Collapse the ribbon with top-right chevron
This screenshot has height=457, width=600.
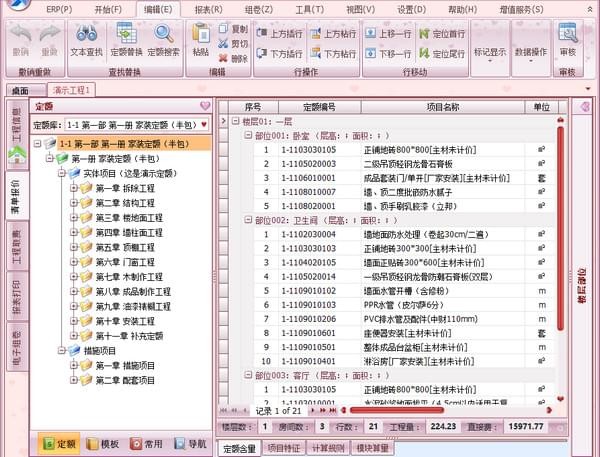[x=589, y=9]
